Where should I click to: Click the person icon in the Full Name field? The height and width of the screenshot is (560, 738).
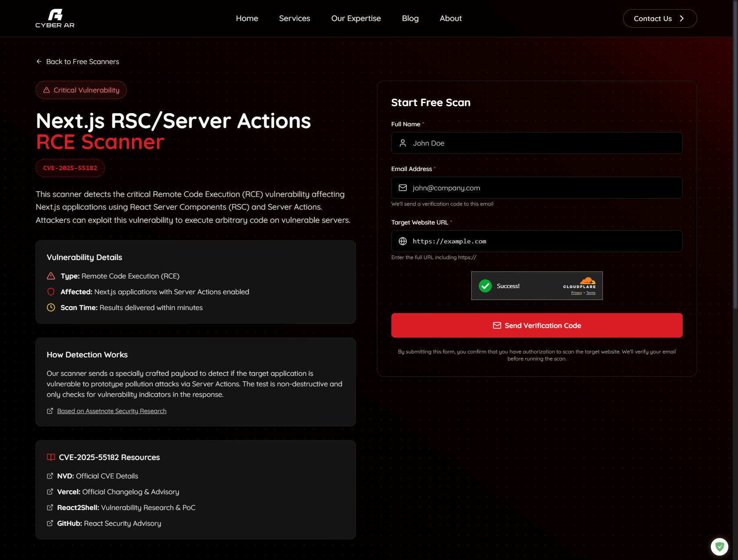pos(403,143)
